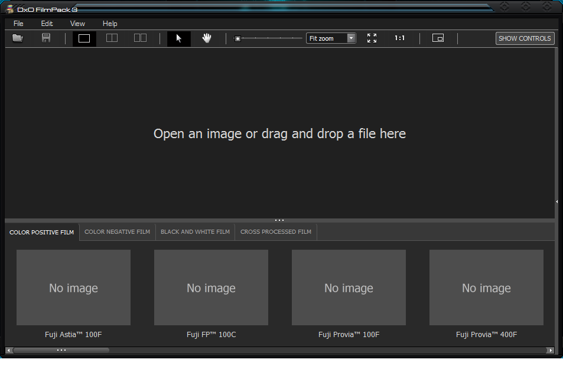Select side-by-side comparison view
This screenshot has height=392, width=563.
pos(140,38)
